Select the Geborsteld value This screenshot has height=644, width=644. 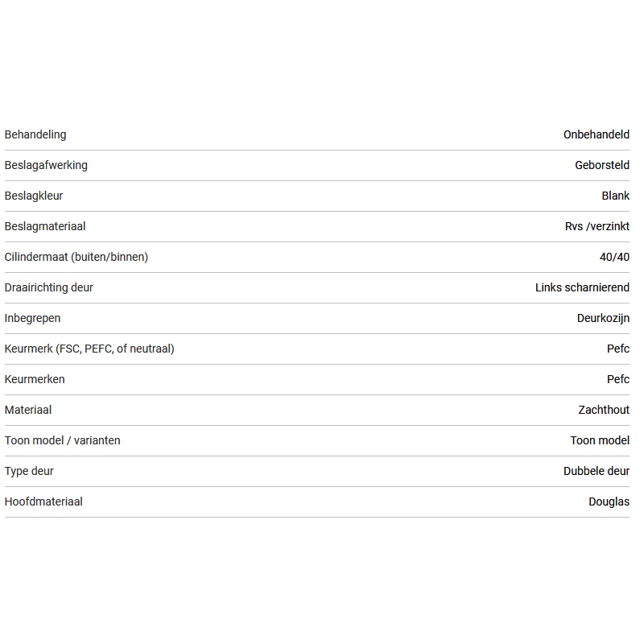tap(601, 165)
